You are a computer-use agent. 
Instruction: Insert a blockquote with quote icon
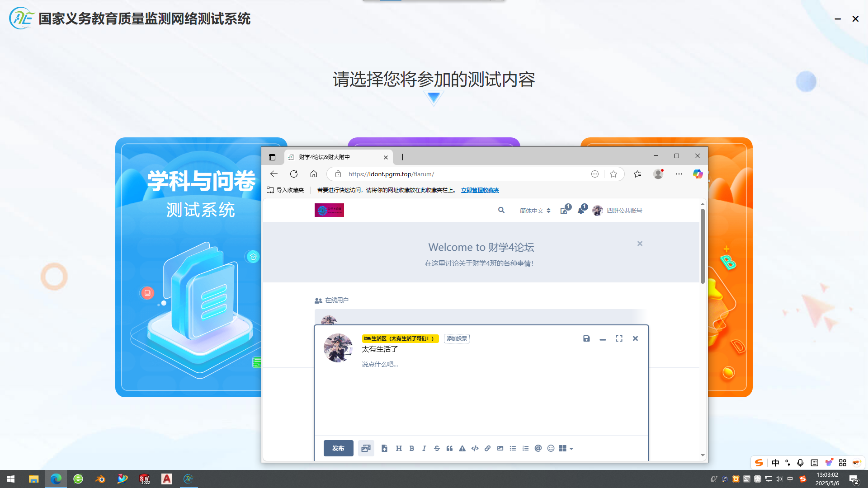449,448
